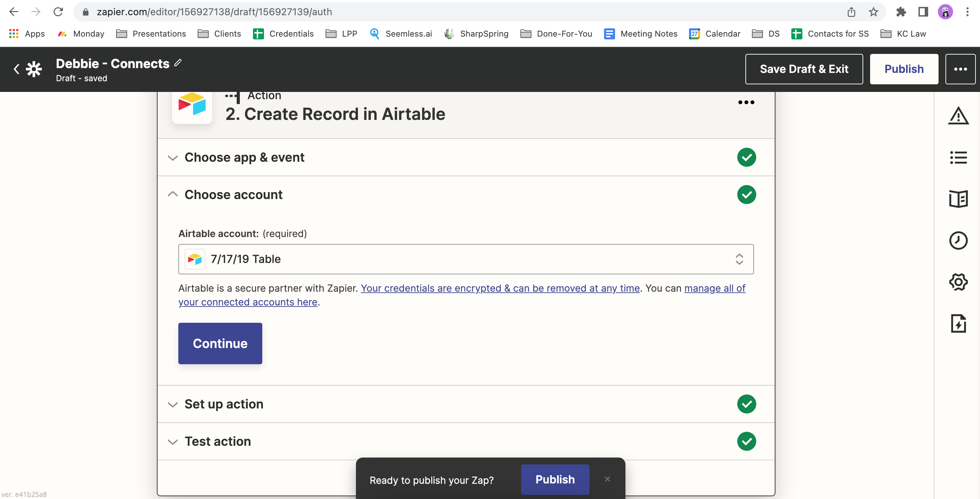Screen dimensions: 980x499
Task: Click the Zapier editor back chevron
Action: 16,69
